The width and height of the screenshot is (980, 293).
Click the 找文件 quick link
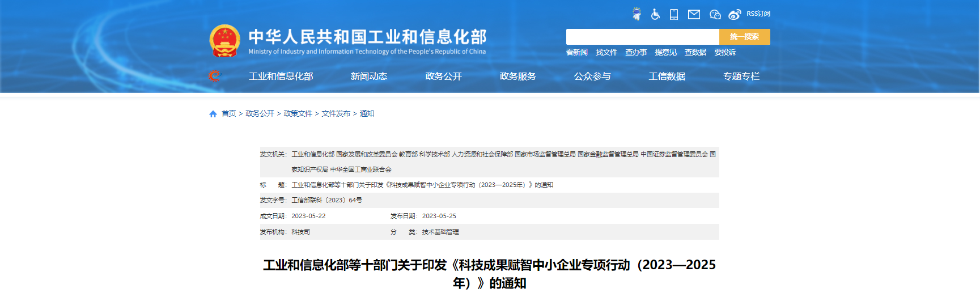pyautogui.click(x=606, y=52)
